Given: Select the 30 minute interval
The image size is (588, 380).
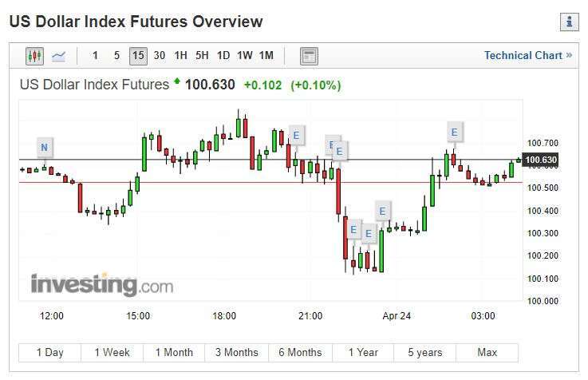Looking at the screenshot, I should pyautogui.click(x=160, y=56).
